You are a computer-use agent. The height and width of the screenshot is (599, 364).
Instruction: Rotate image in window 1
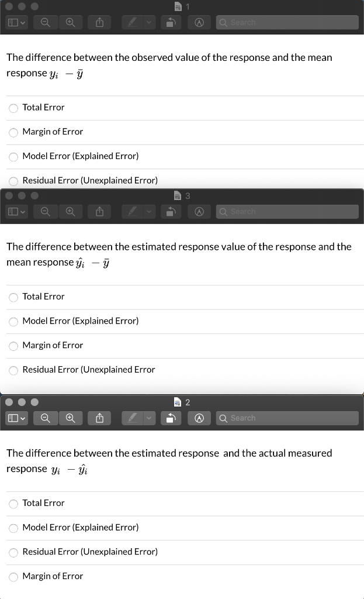(x=171, y=23)
